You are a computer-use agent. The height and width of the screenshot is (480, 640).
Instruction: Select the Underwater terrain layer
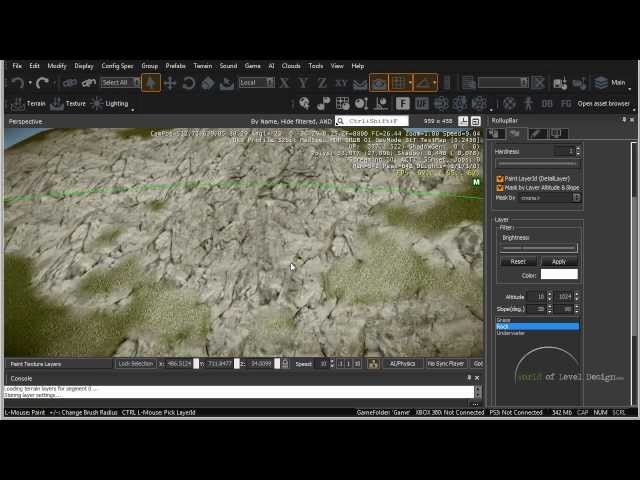537,333
